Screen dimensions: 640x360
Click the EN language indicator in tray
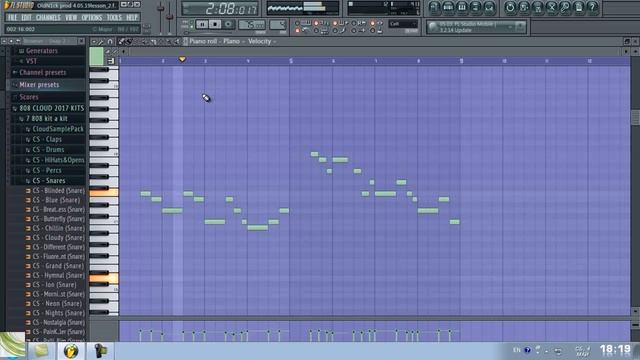pyautogui.click(x=516, y=350)
